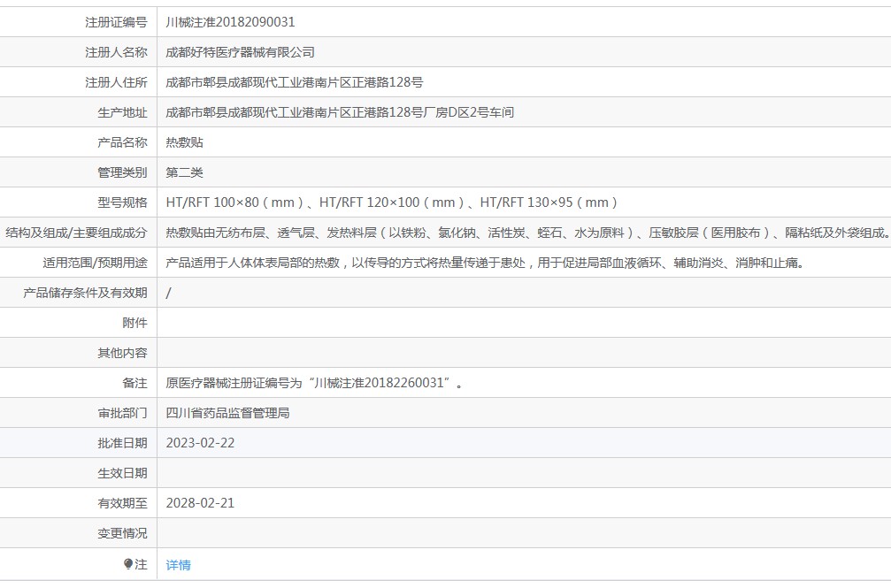The height and width of the screenshot is (588, 891).
Task: Select approving department 四川省药品监督管理局
Action: (227, 413)
